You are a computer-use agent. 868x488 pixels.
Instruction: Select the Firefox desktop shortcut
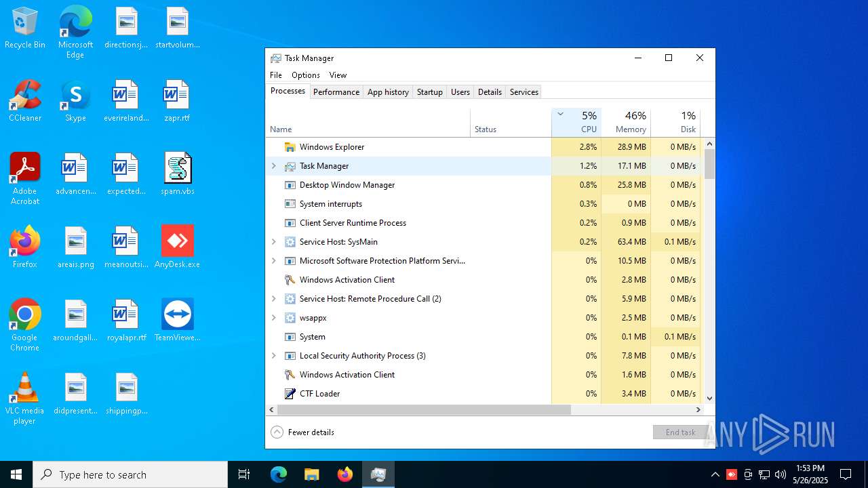pos(25,248)
